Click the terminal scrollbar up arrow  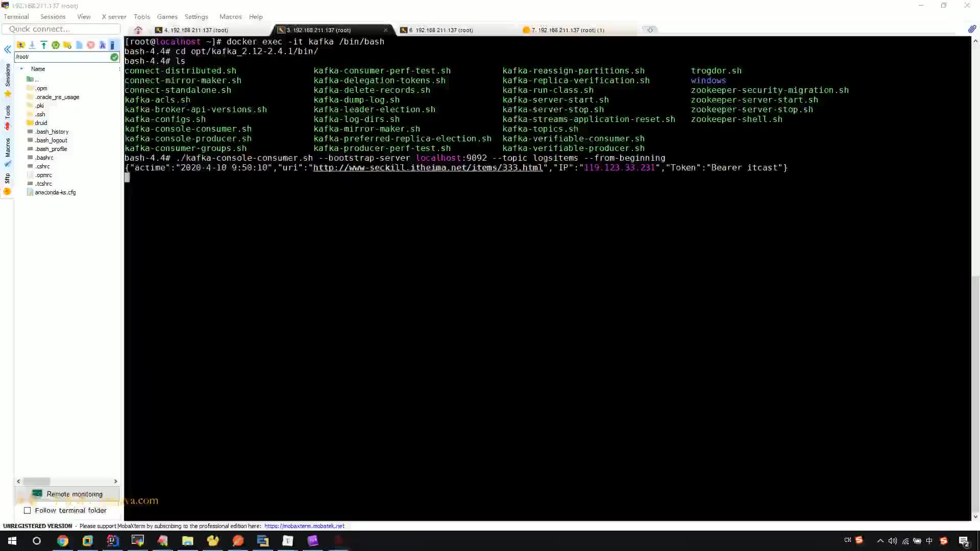tap(975, 41)
